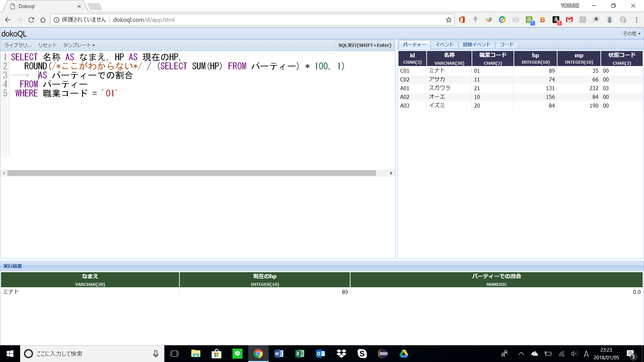Click the Adobe Acrobat extension icon
The image size is (644, 362).
(583, 20)
